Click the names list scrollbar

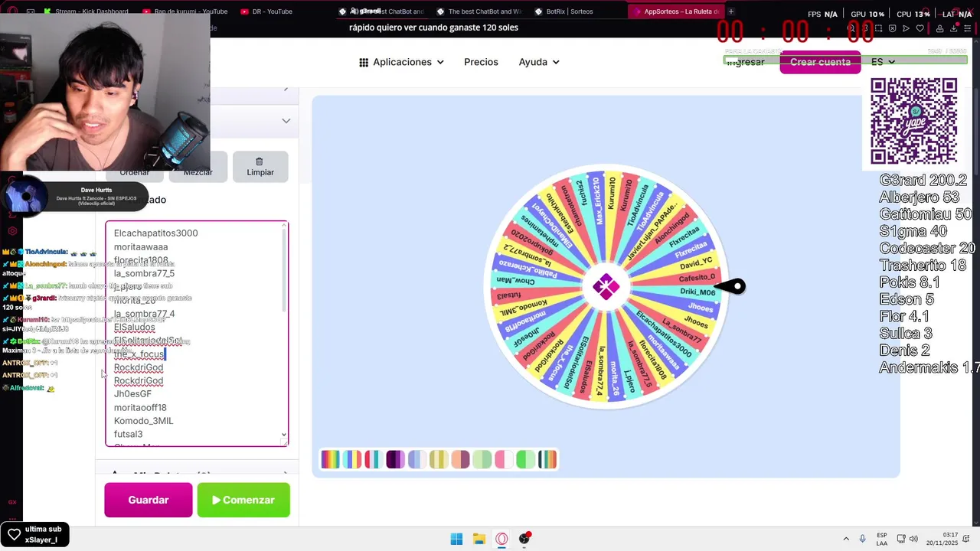285,269
